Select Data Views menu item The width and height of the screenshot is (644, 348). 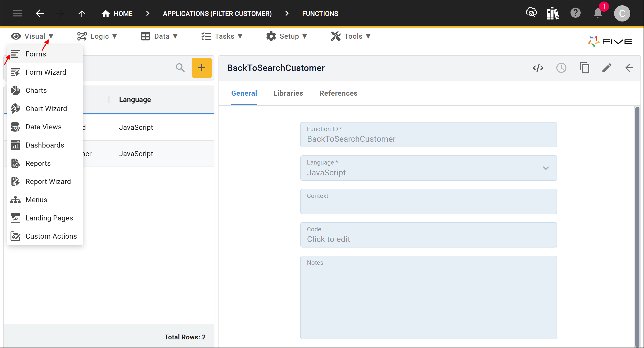click(x=45, y=127)
